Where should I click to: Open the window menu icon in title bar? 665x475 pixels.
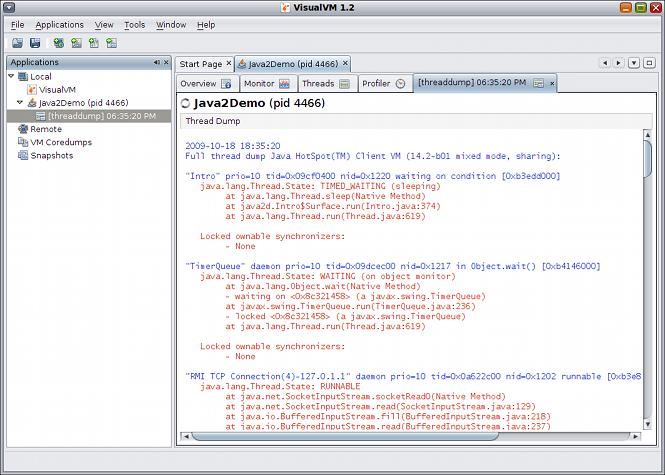(x=8, y=7)
